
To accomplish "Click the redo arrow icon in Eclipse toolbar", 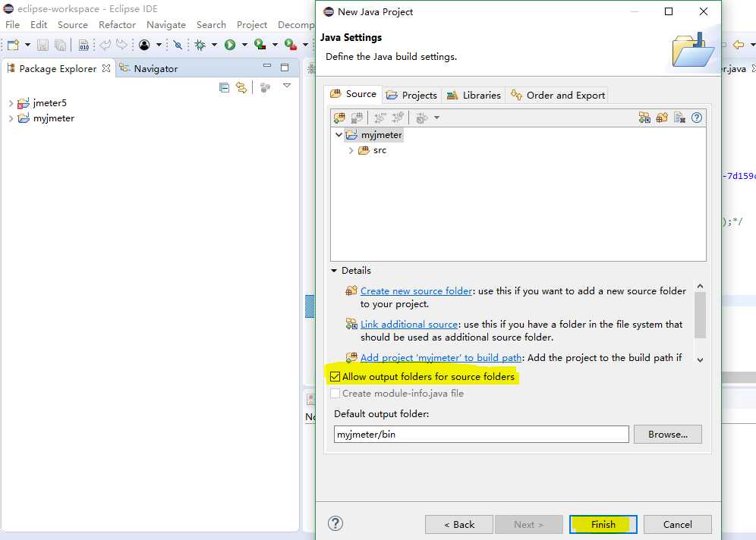I will pyautogui.click(x=122, y=45).
